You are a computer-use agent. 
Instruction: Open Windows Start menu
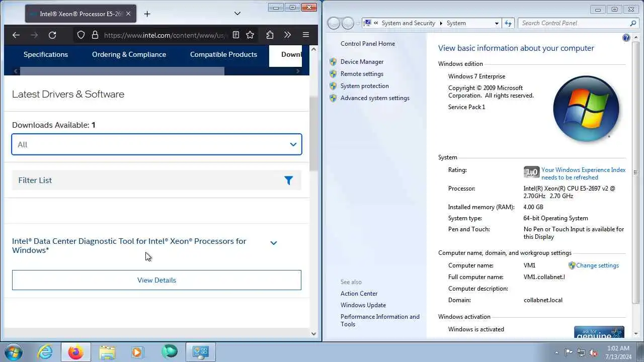13,352
